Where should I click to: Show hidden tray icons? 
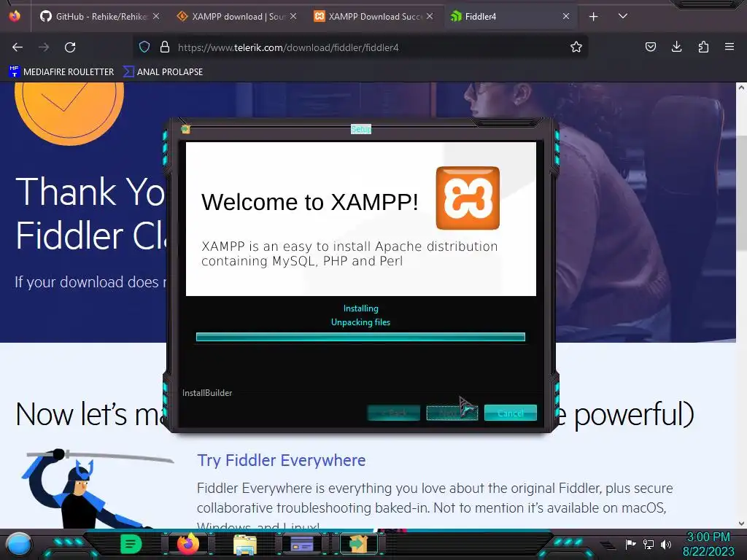(x=608, y=545)
